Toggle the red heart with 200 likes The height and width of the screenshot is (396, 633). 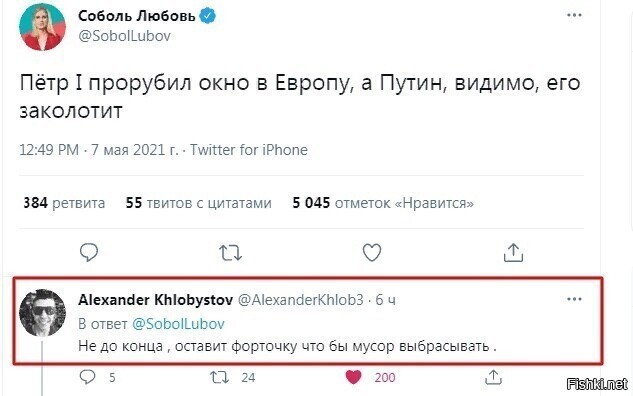(x=354, y=377)
